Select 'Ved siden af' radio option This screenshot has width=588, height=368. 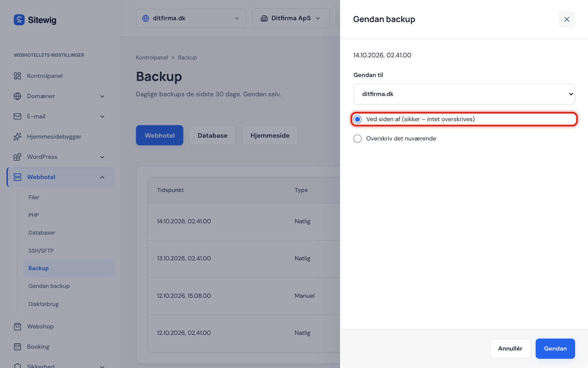(357, 119)
